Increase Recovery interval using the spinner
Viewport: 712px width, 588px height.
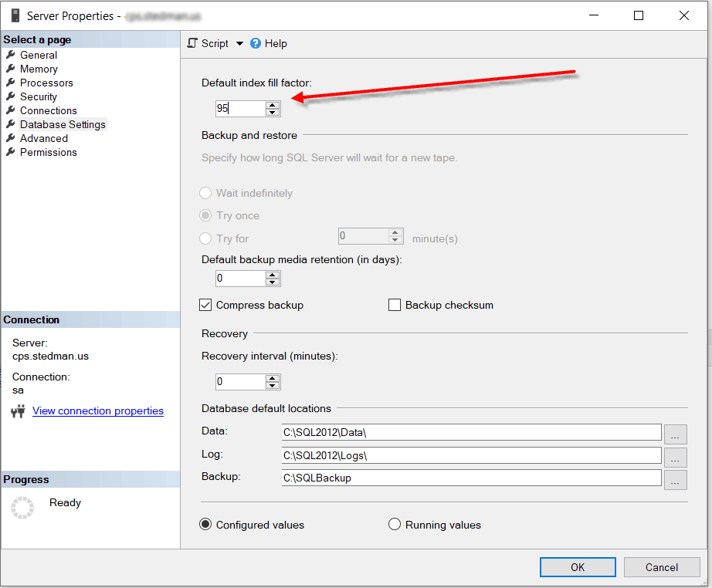(272, 378)
